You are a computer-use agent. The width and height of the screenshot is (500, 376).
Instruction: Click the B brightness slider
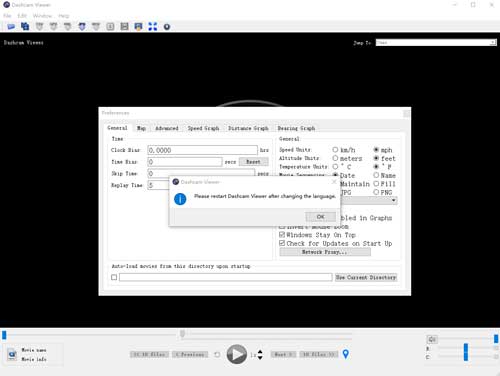click(x=465, y=348)
